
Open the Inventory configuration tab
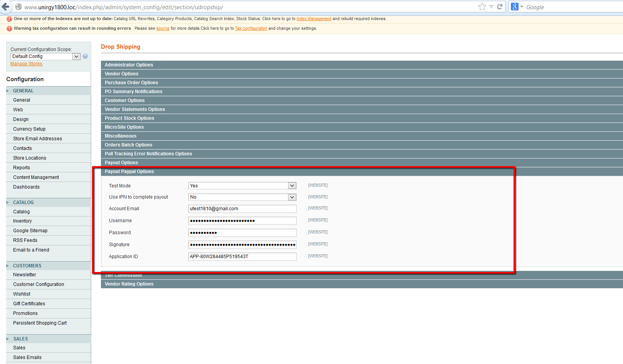(49, 221)
